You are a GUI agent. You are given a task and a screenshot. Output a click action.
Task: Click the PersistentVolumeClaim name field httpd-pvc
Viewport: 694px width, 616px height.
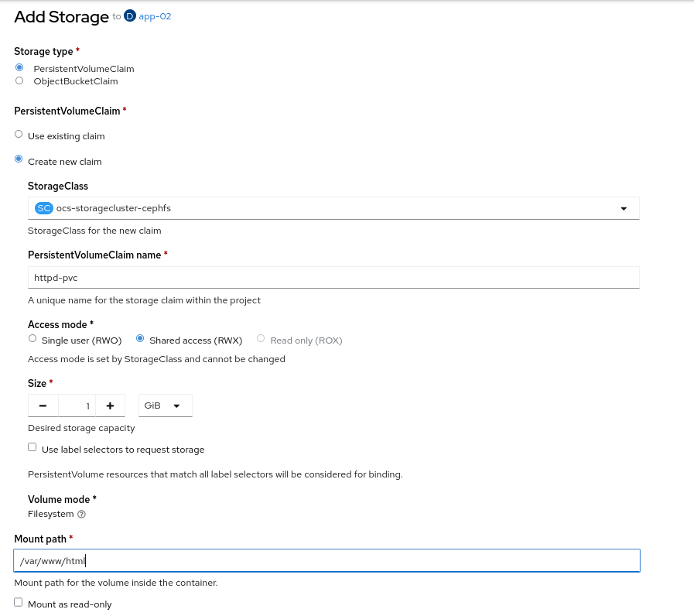click(x=333, y=278)
